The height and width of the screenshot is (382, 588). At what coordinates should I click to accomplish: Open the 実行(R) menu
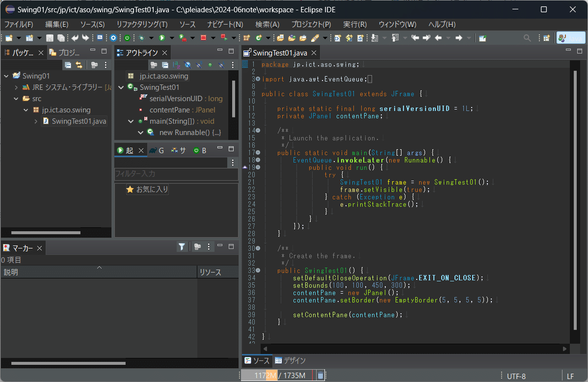click(x=355, y=25)
